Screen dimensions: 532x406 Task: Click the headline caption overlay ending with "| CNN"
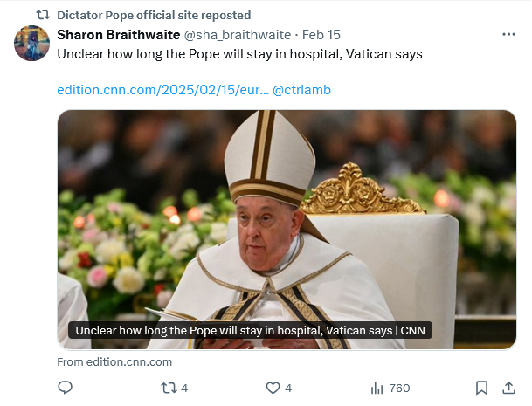tap(251, 331)
